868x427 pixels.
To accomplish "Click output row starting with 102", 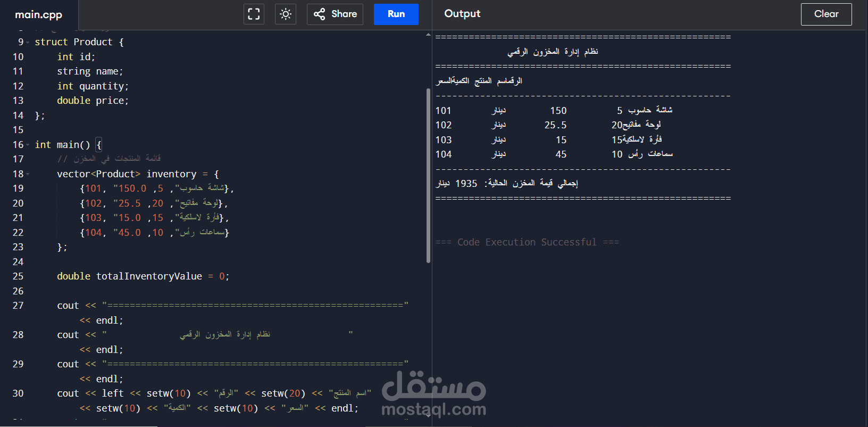I will tap(548, 125).
